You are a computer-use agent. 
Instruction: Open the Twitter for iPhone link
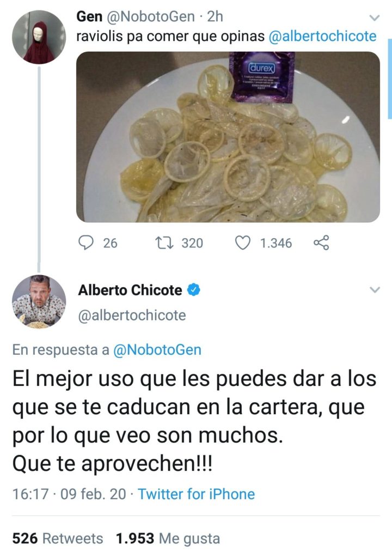point(196,494)
